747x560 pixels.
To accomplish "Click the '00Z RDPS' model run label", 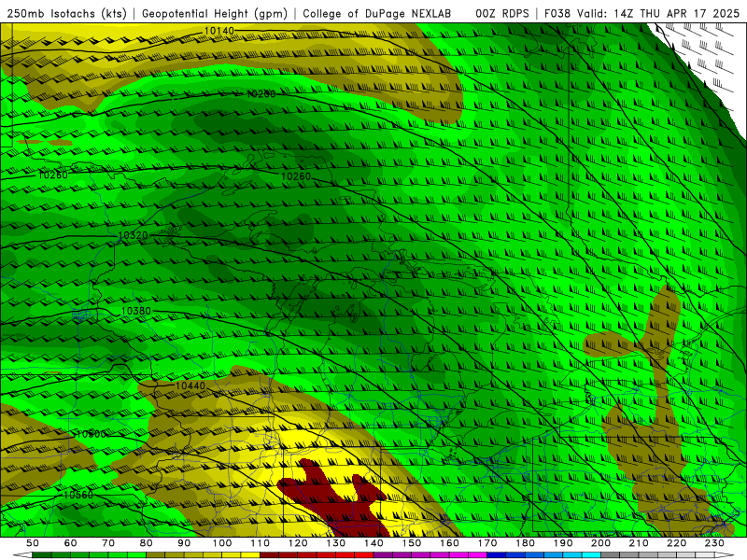I will (502, 13).
